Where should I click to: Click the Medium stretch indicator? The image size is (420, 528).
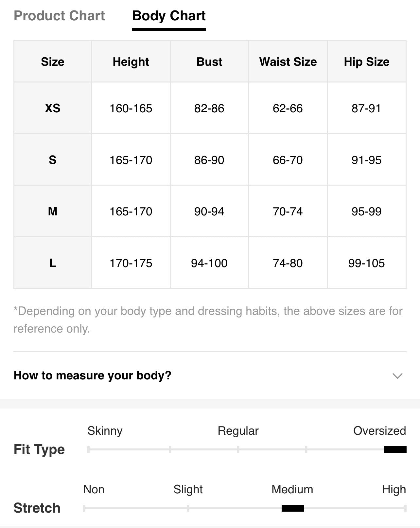[293, 508]
